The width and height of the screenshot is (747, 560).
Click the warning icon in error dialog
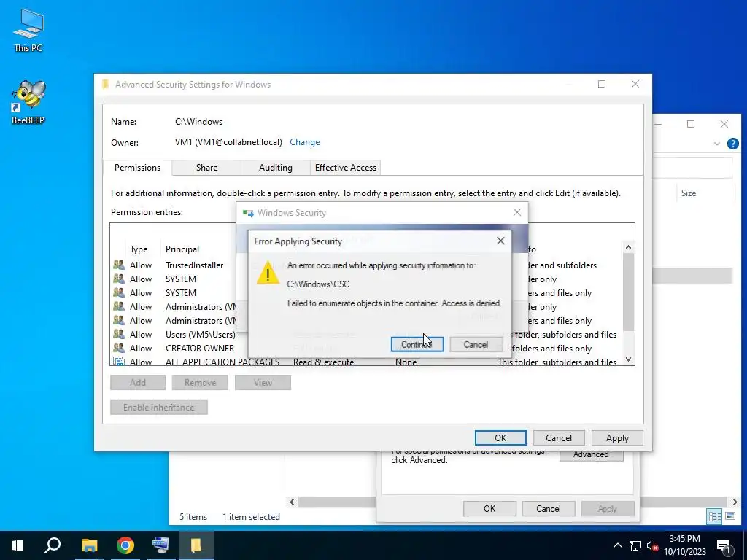coord(268,273)
